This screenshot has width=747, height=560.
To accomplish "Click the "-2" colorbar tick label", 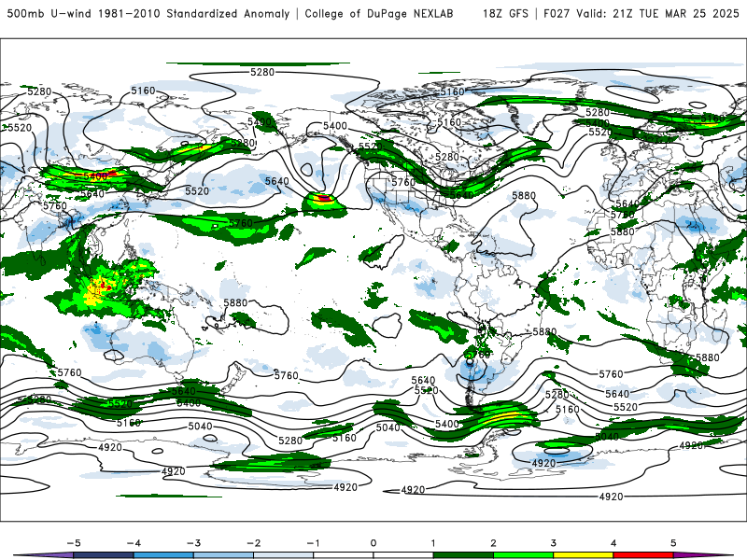I will tap(253, 543).
